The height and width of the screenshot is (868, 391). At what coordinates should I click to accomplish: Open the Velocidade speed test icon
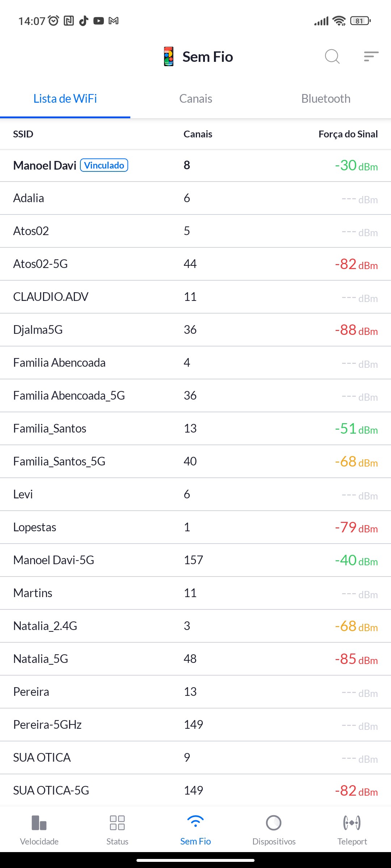[39, 823]
